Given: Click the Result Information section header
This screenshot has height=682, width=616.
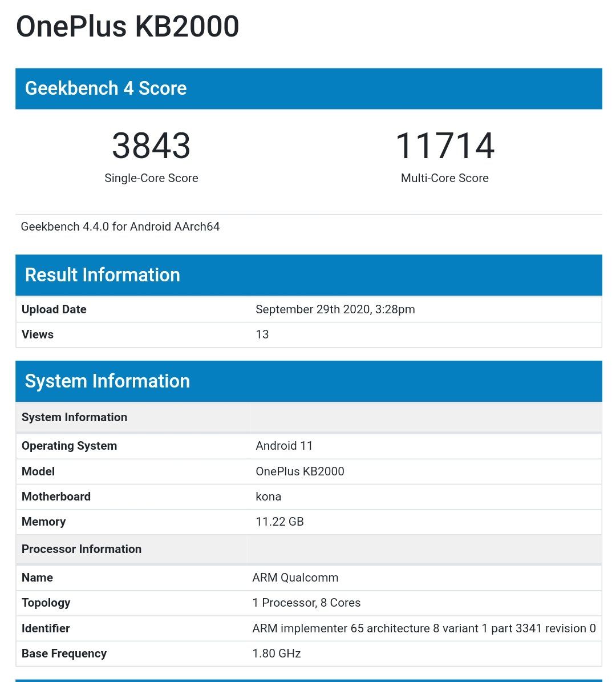Looking at the screenshot, I should 103,275.
